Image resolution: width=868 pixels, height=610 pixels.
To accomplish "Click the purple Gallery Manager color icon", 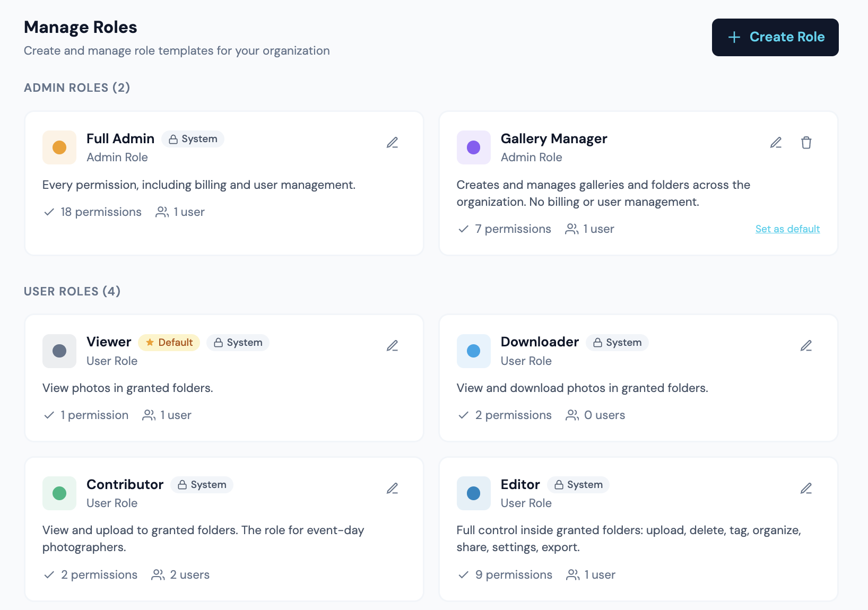I will pyautogui.click(x=474, y=147).
